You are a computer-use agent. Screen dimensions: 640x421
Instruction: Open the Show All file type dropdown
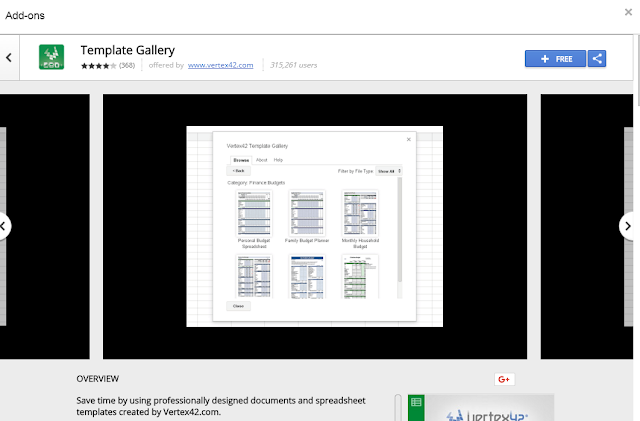tap(389, 171)
